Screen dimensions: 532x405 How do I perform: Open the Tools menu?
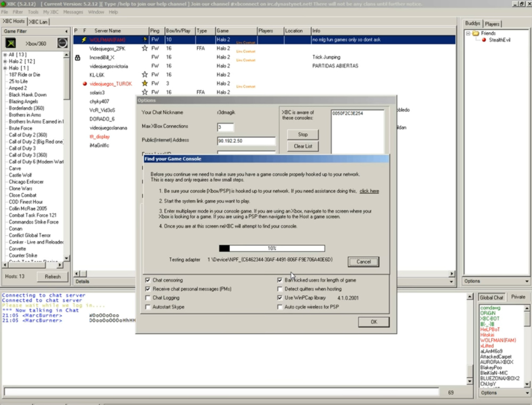33,12
